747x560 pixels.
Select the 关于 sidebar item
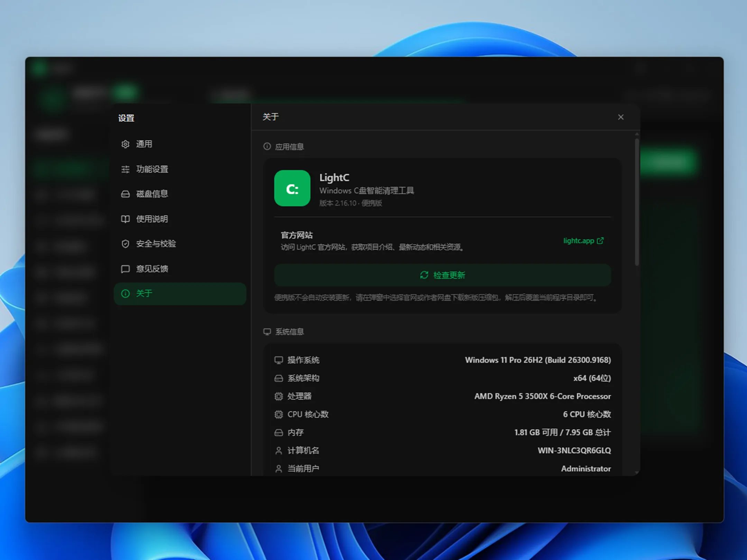[180, 293]
